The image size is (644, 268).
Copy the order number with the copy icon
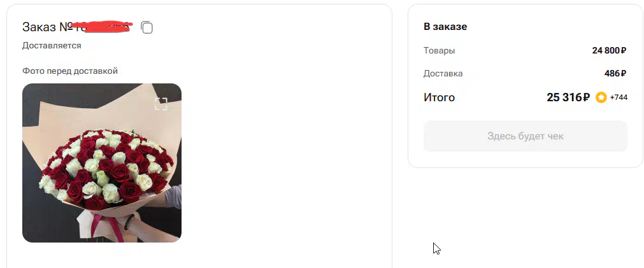pos(147,27)
